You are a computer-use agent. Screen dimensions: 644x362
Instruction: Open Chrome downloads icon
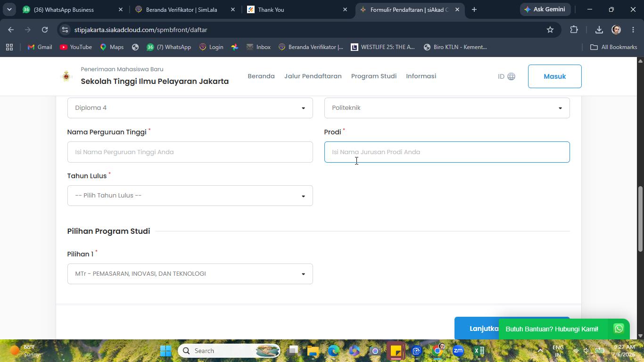[x=599, y=30]
